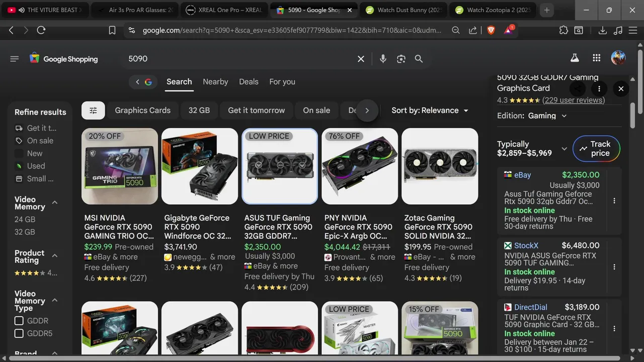Switch to Air 3s Pro AR Glasses tab
Viewport: 644px width, 362px height.
click(136, 10)
